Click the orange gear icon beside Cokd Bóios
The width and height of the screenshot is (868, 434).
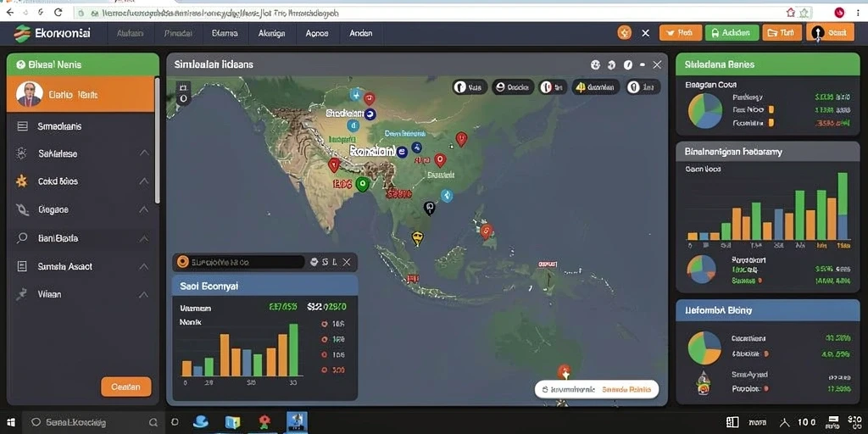pyautogui.click(x=21, y=181)
